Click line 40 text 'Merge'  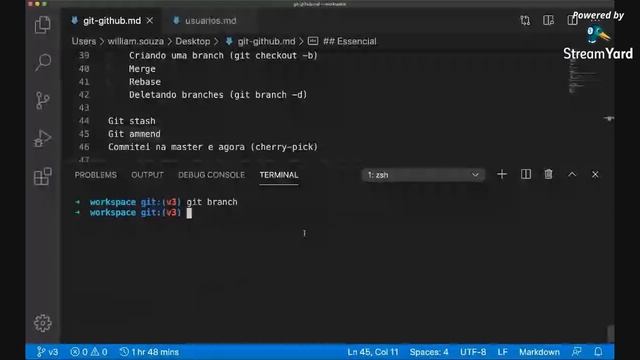pos(142,69)
